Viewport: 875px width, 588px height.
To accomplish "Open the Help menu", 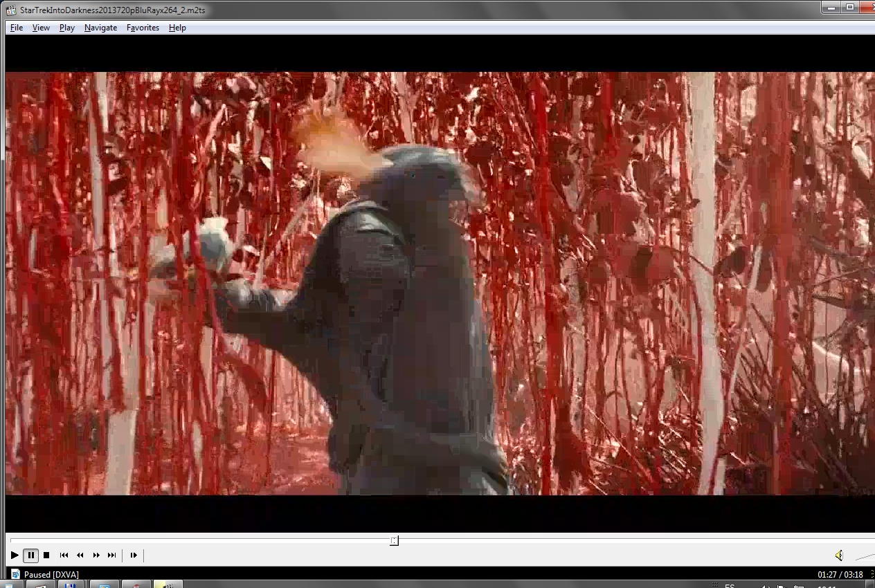I will [177, 28].
